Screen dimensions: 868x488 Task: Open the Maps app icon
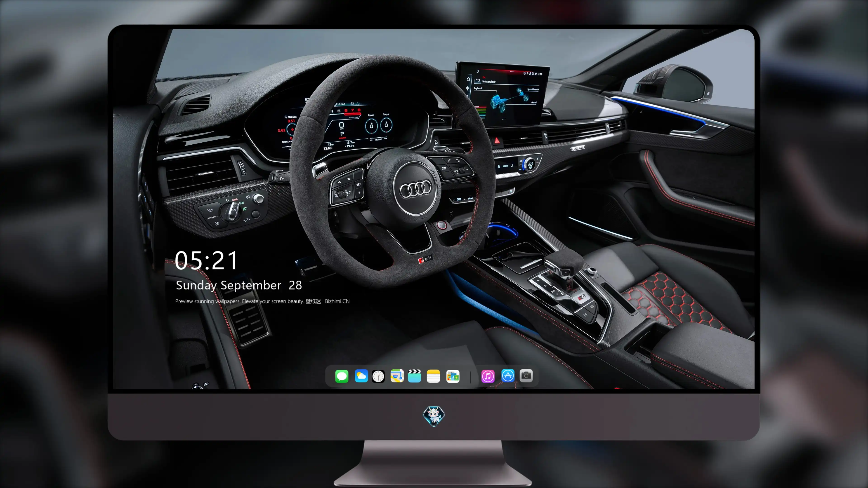(x=397, y=376)
